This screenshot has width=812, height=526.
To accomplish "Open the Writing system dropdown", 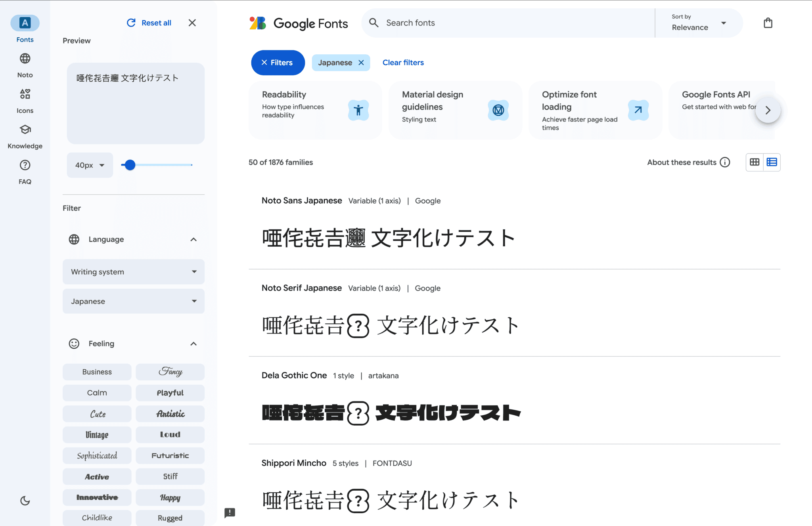I will coord(133,272).
